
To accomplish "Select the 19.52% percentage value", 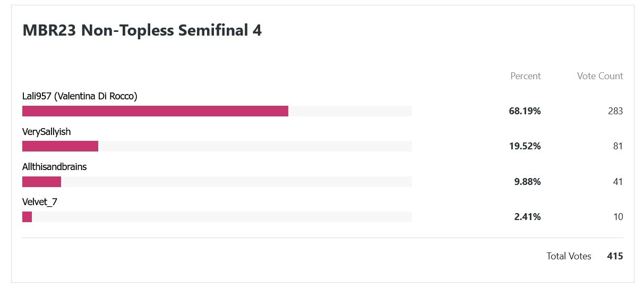I will (525, 146).
